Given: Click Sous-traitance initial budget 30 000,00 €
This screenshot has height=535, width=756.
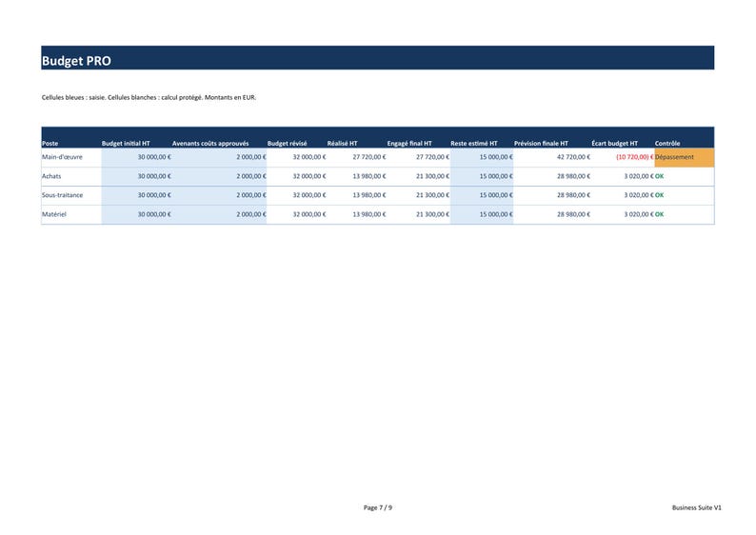Looking at the screenshot, I should click(154, 195).
